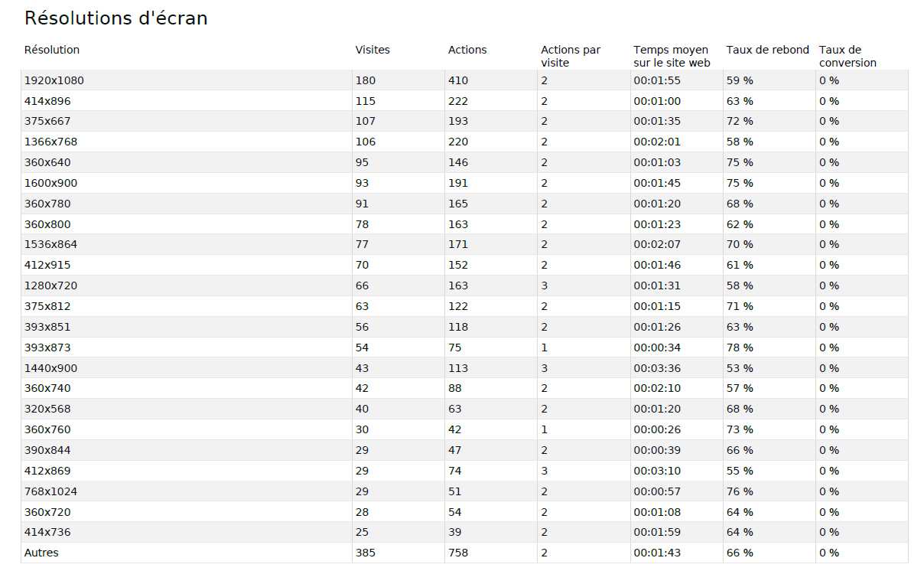Select the "Actions par visite" column header

coord(571,56)
